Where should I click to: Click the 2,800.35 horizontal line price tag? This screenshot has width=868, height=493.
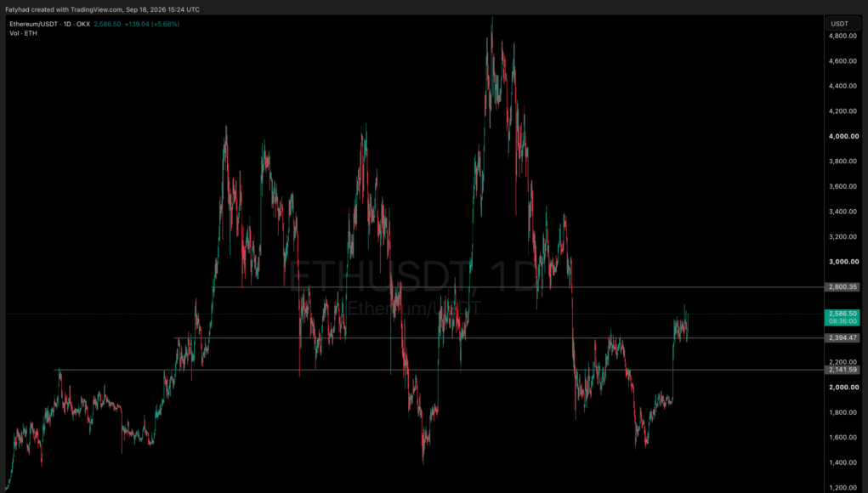842,287
